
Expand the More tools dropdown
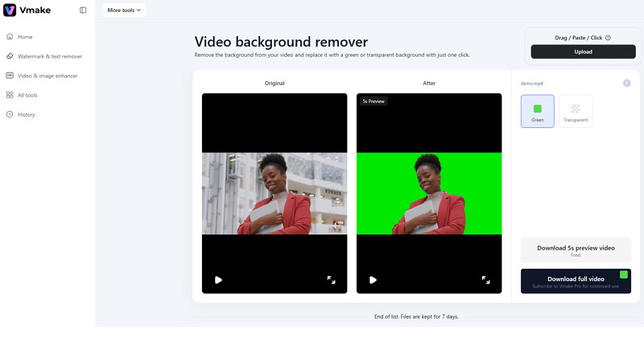(x=124, y=10)
